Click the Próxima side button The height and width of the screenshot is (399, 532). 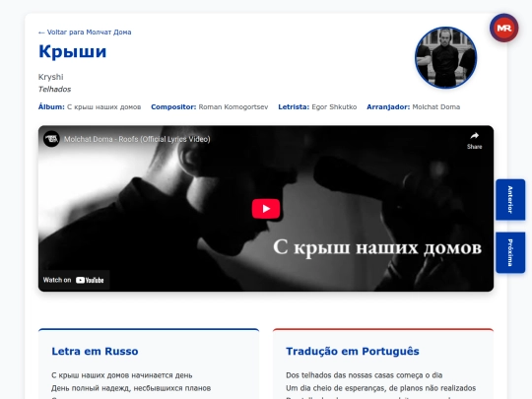point(510,252)
